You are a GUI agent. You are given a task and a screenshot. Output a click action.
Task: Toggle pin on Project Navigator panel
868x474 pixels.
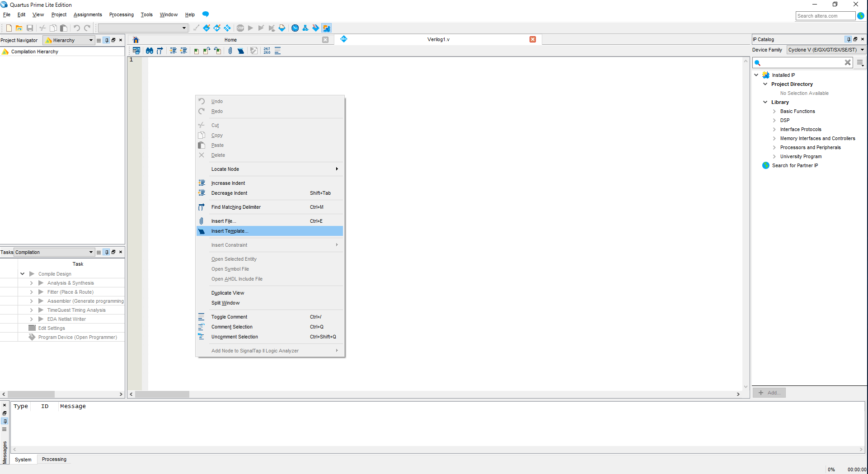[x=106, y=40]
